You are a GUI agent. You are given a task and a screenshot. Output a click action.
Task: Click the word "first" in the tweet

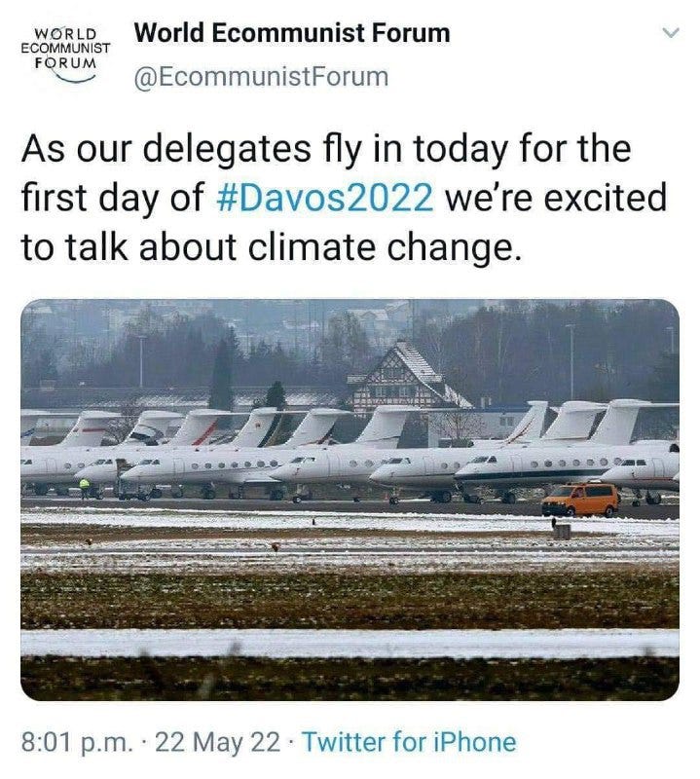click(53, 199)
